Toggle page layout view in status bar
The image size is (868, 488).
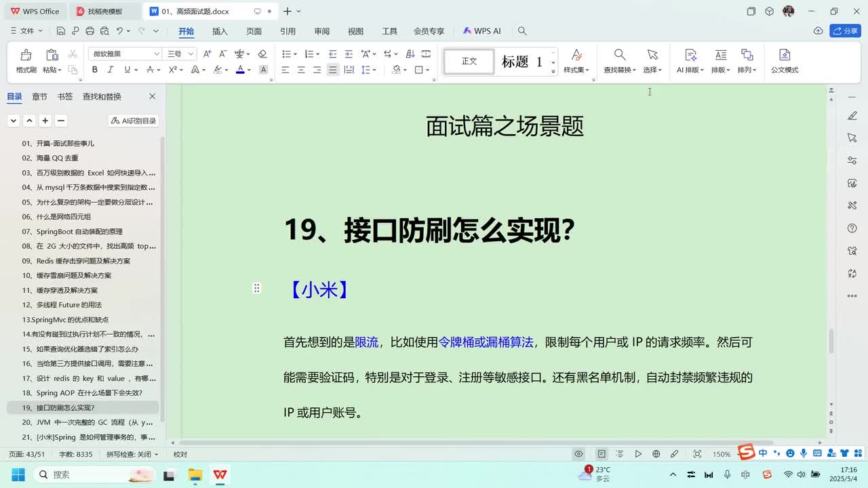coord(601,454)
